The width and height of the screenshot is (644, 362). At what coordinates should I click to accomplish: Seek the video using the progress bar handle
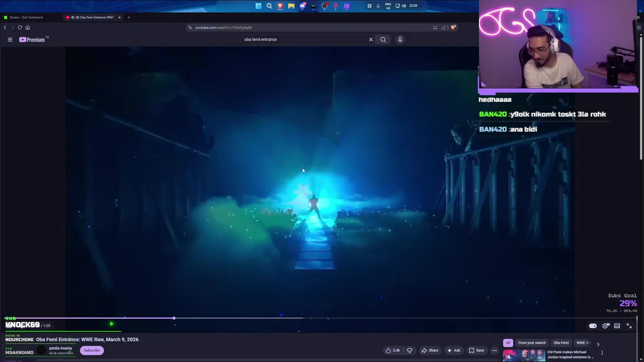click(x=174, y=318)
